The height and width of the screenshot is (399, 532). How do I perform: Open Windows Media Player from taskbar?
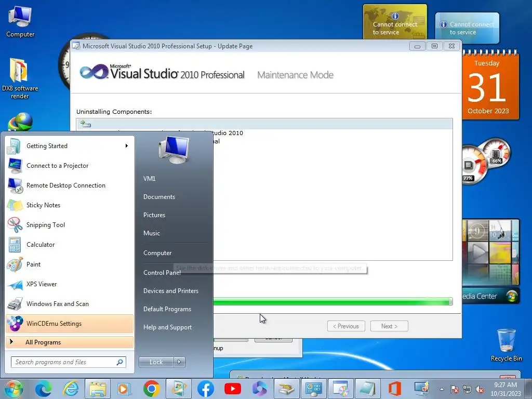[124, 389]
